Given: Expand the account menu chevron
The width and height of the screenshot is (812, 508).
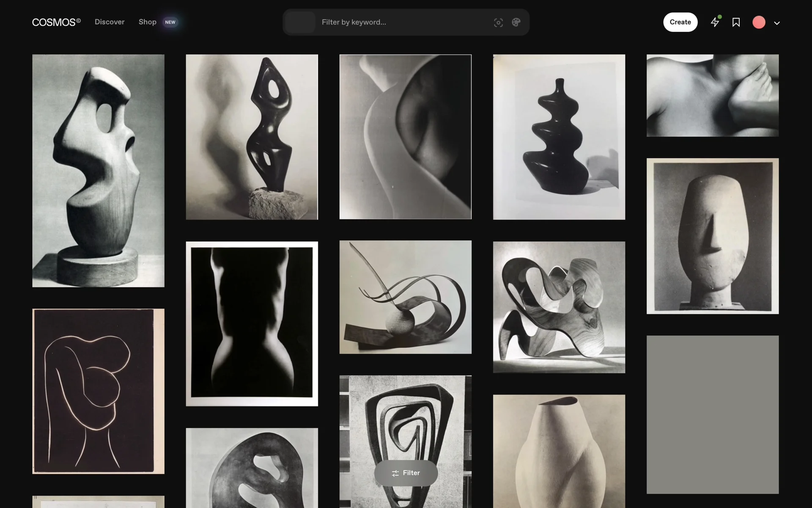Looking at the screenshot, I should coord(777,23).
